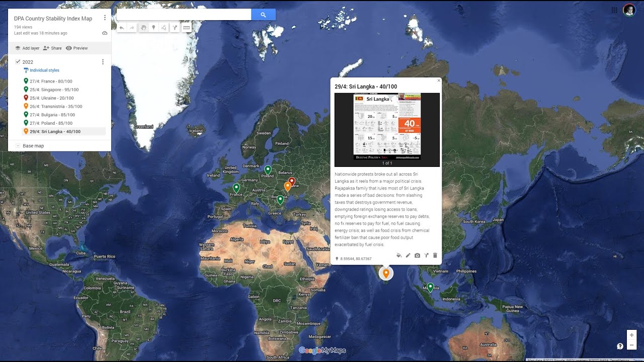The width and height of the screenshot is (644, 362).
Task: Open the paint bucket style option in popup
Action: [399, 255]
